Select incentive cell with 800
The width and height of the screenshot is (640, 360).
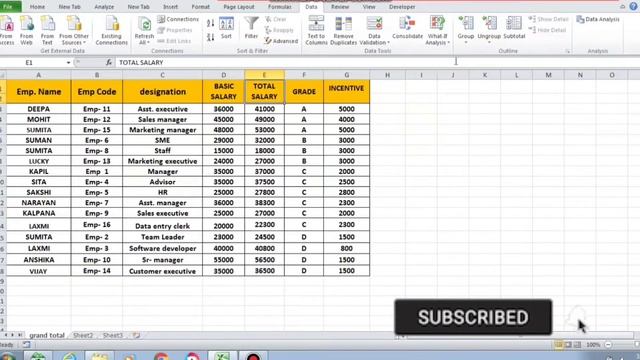[347, 248]
